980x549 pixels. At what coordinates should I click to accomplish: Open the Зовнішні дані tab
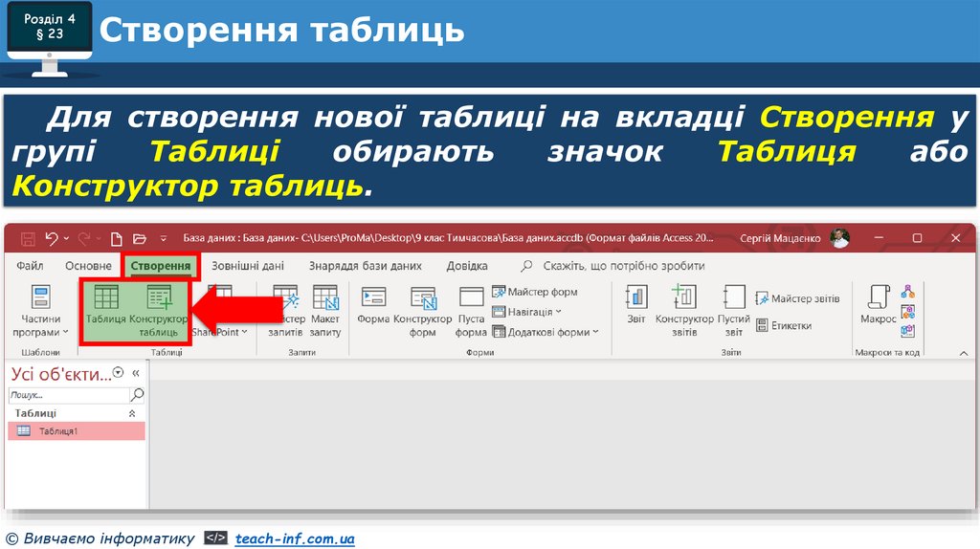tap(248, 266)
